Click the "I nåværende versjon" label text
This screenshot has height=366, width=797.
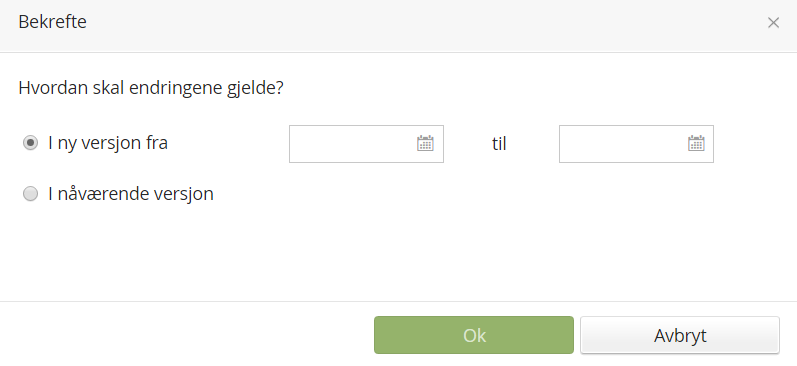[131, 194]
